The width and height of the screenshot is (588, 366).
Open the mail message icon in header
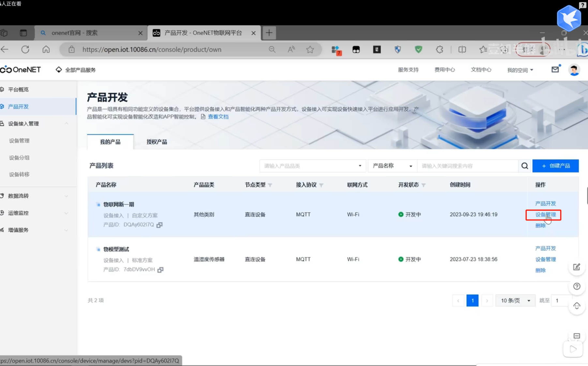coord(555,69)
